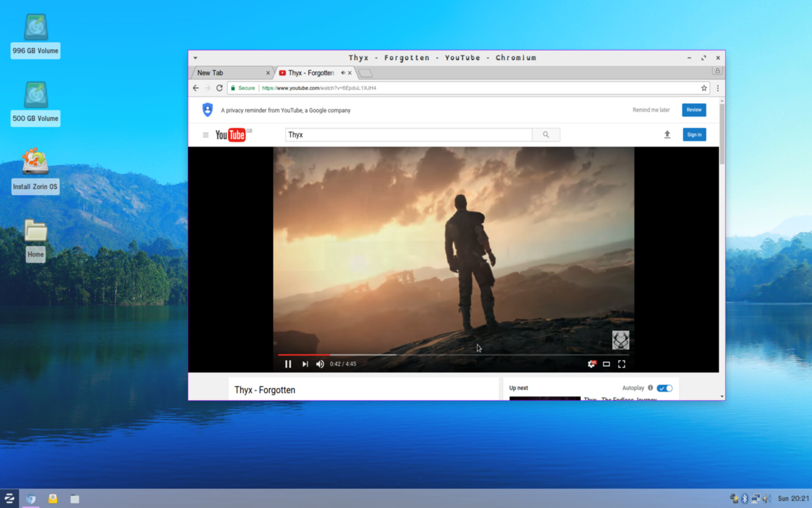Screen dimensions: 812x508
Task: Mute the video volume speaker icon
Action: tap(320, 364)
